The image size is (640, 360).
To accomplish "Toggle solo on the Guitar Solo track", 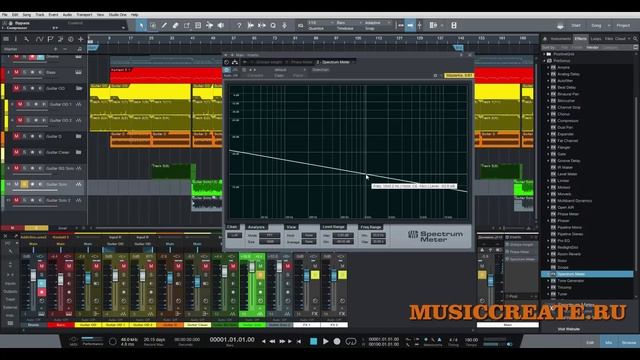I will [24, 184].
